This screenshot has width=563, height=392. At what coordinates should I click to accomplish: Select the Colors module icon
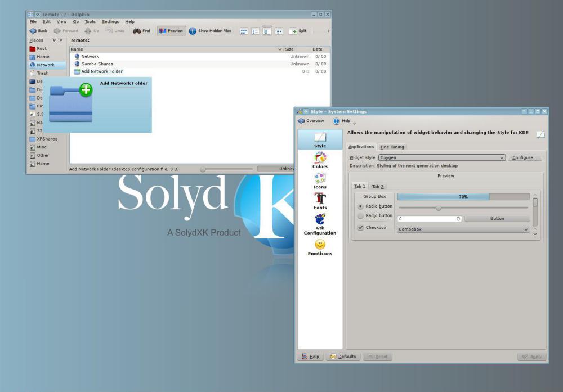point(320,160)
